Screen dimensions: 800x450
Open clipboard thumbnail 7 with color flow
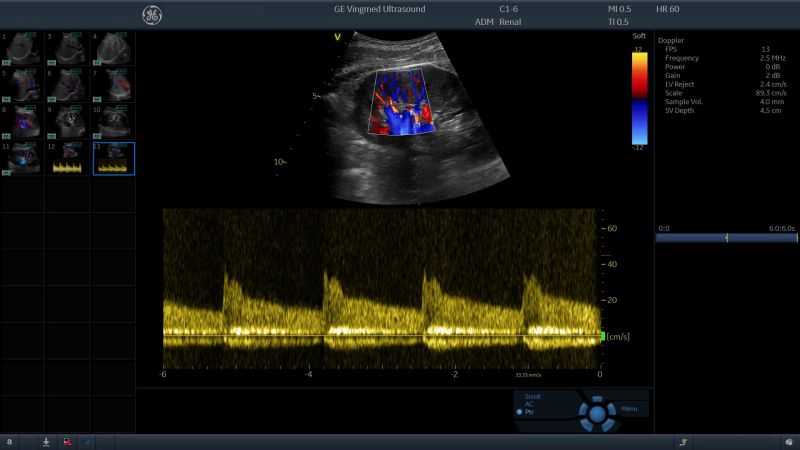[x=113, y=85]
